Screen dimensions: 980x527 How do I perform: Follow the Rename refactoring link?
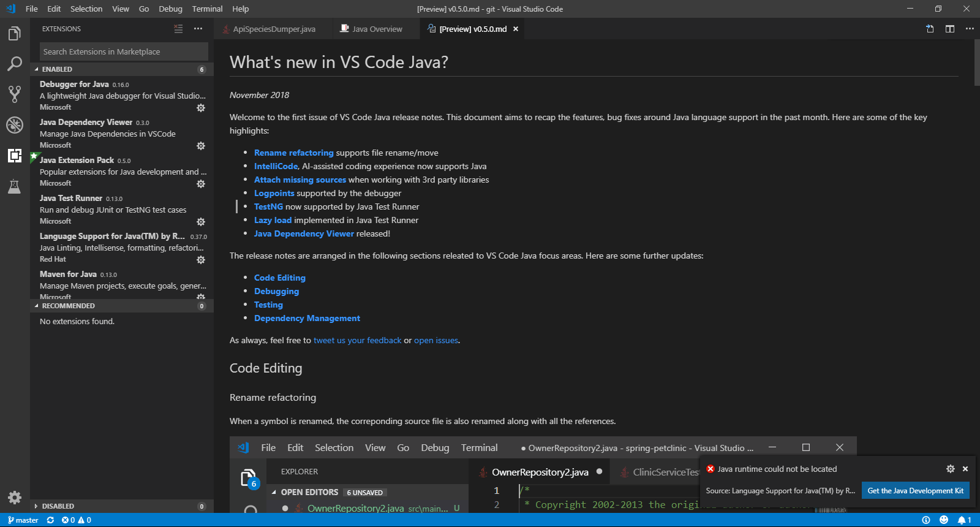[294, 153]
